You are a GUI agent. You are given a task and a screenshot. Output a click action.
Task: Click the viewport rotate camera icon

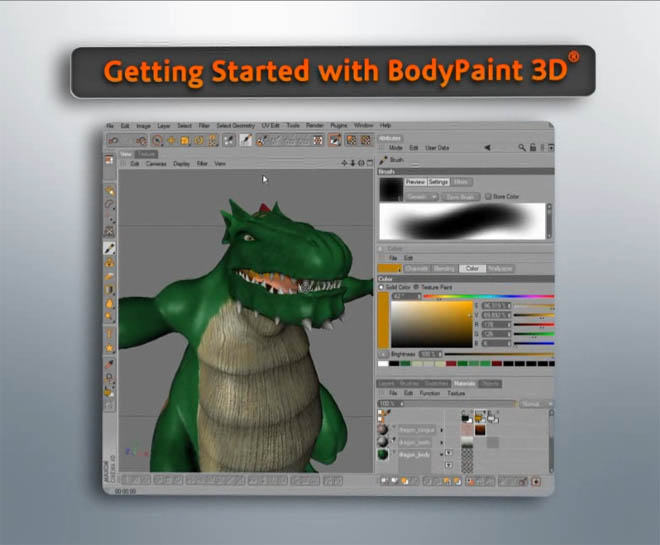coord(361,163)
